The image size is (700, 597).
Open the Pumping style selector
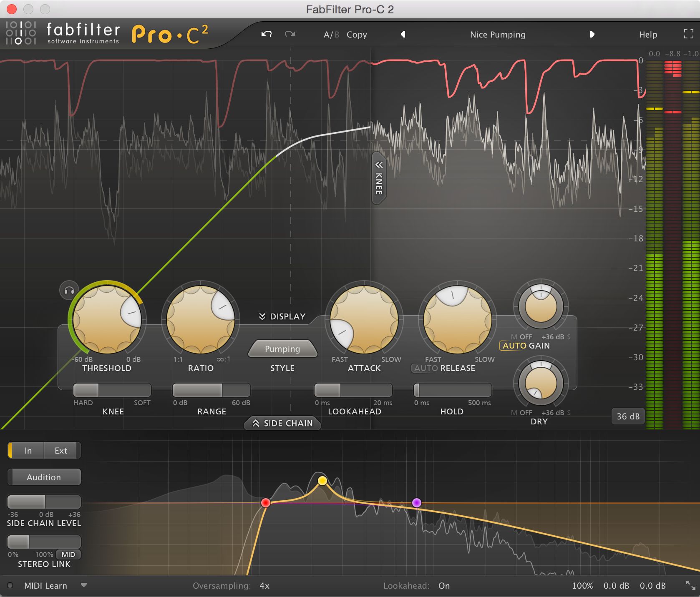pos(282,349)
